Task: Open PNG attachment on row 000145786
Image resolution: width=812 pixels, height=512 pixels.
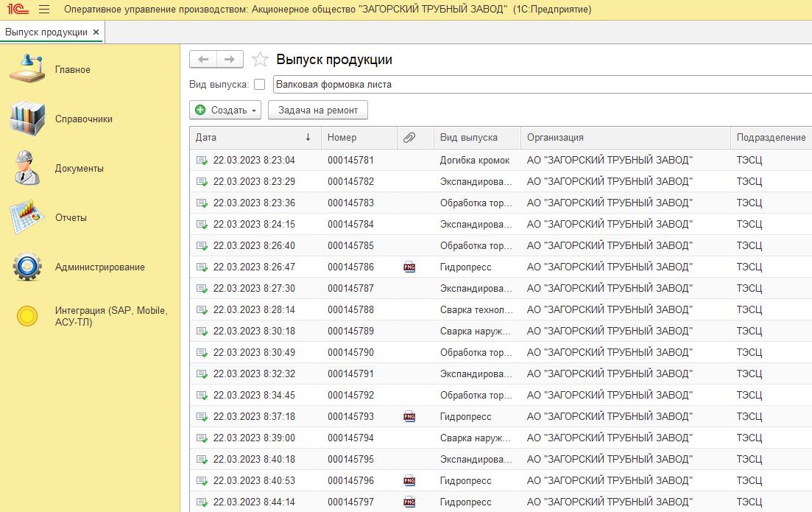Action: coord(409,267)
